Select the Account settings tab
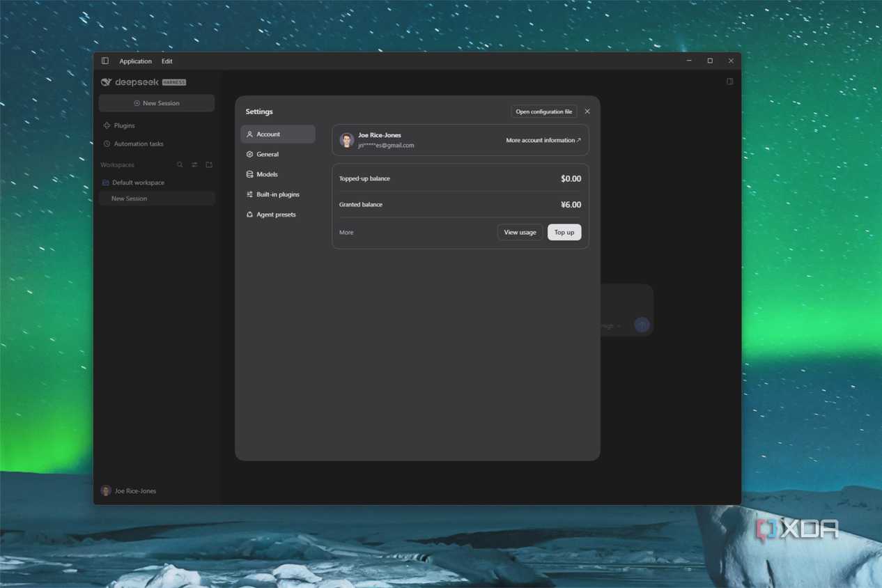Image resolution: width=882 pixels, height=588 pixels. [x=278, y=134]
